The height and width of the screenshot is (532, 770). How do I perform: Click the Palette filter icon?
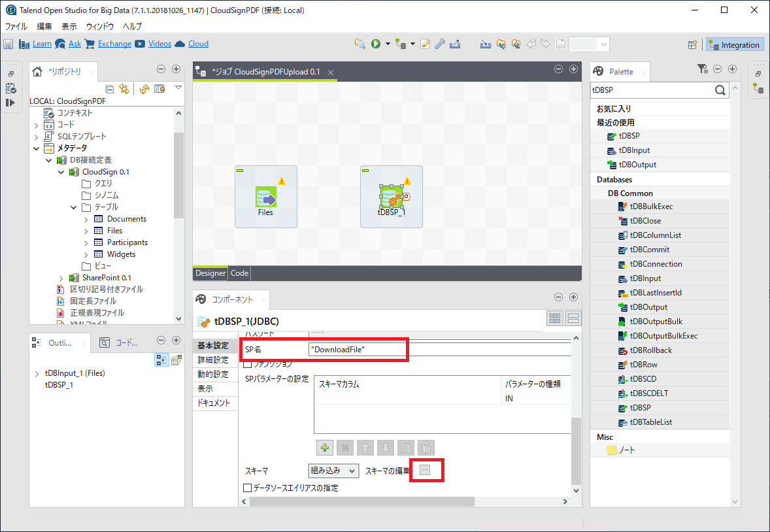[702, 69]
